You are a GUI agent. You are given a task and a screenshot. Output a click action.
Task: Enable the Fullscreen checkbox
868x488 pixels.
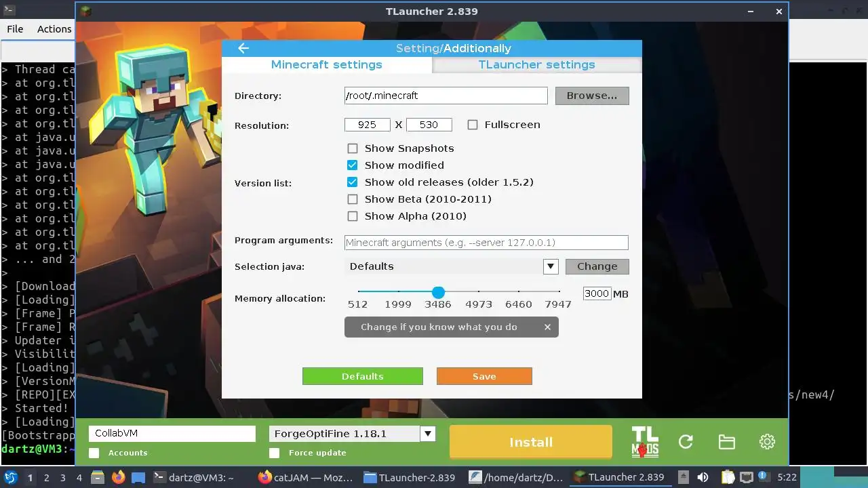coord(473,125)
